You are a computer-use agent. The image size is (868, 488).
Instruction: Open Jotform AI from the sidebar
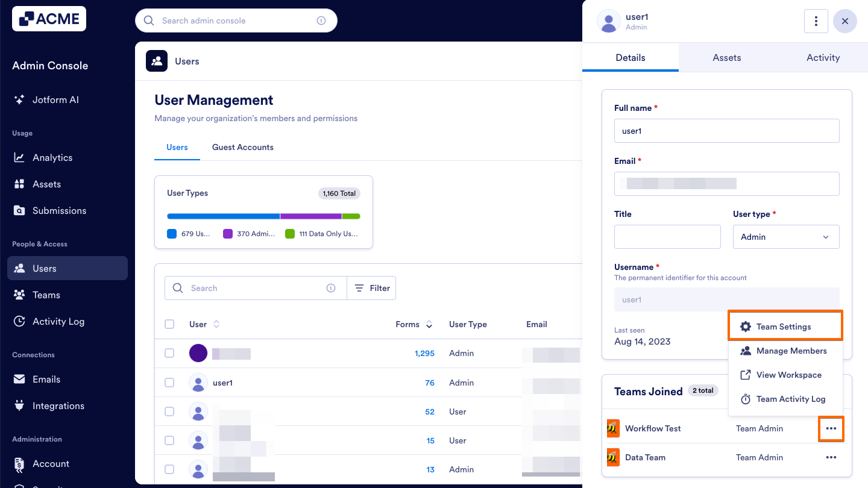coord(56,99)
